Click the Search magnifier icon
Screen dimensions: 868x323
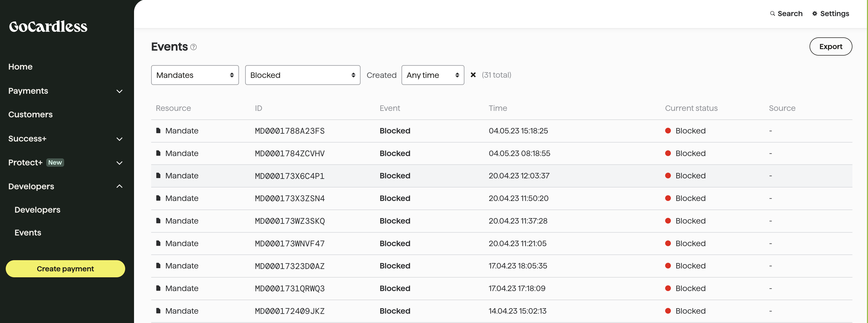point(772,14)
